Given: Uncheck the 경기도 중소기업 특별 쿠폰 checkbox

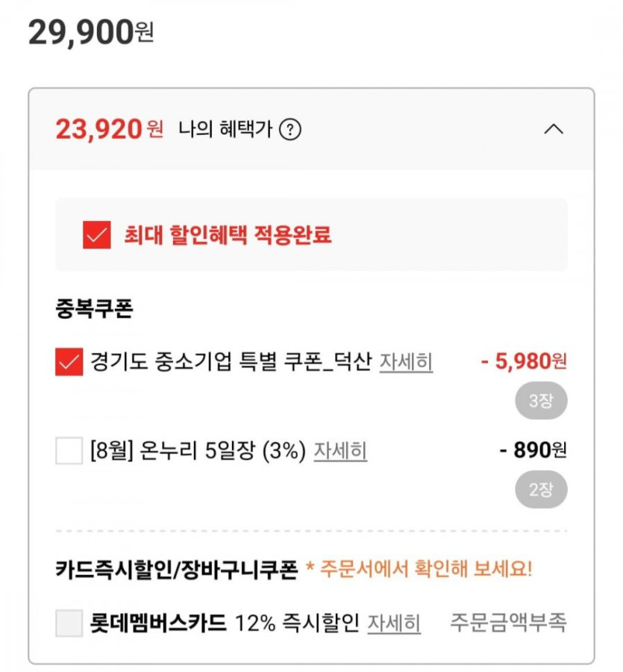Looking at the screenshot, I should (69, 362).
